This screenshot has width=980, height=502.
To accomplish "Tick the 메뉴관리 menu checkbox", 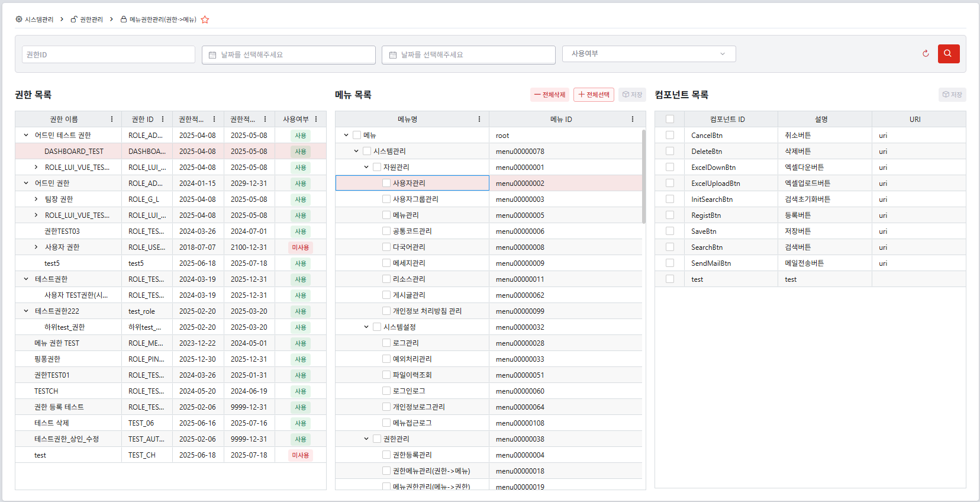I will point(386,215).
